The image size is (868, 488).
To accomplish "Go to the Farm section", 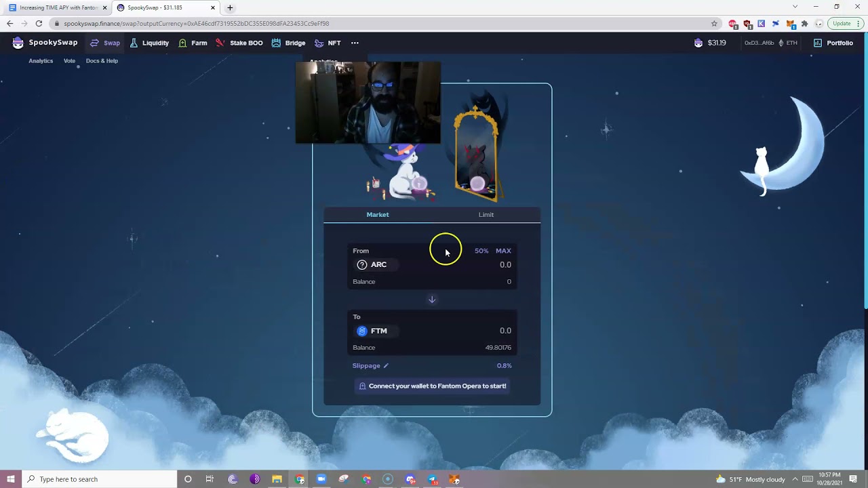I will [193, 43].
